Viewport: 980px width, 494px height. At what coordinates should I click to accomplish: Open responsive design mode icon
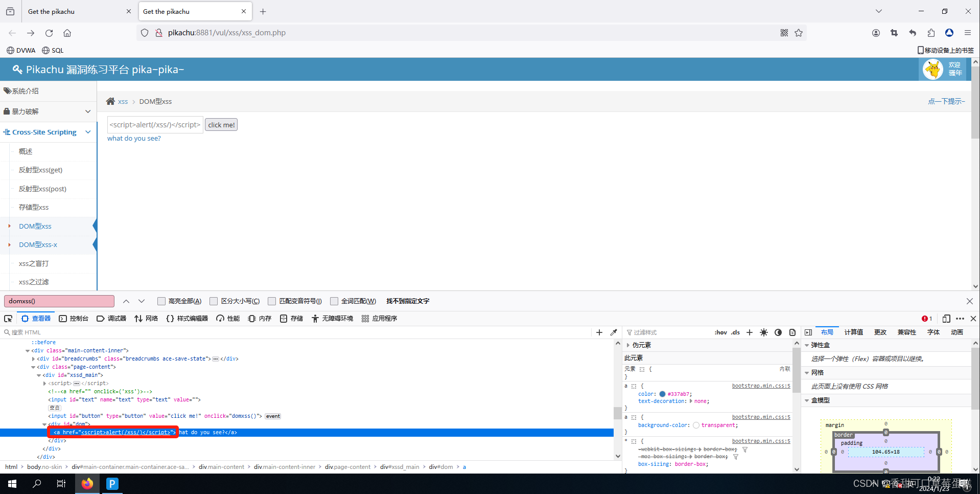tap(946, 319)
